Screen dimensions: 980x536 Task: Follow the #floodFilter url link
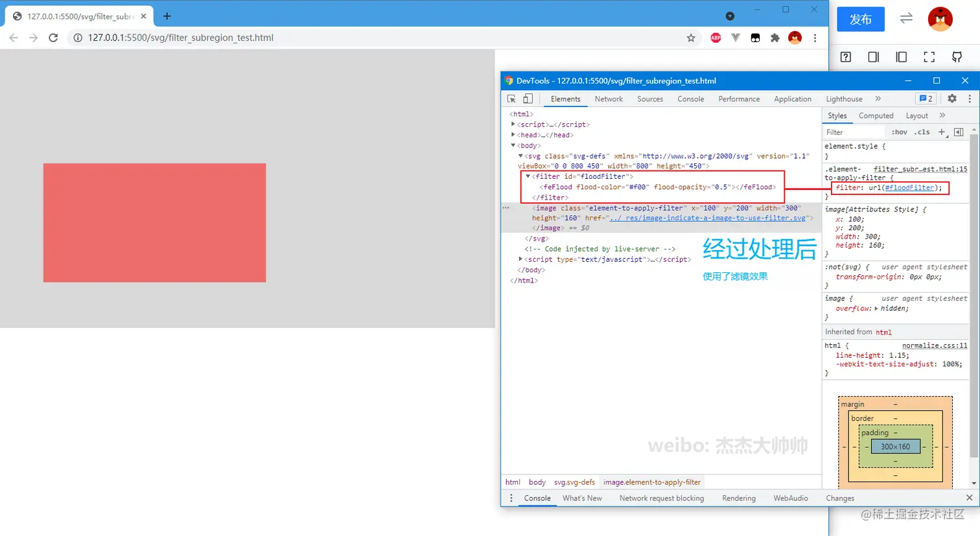point(909,188)
